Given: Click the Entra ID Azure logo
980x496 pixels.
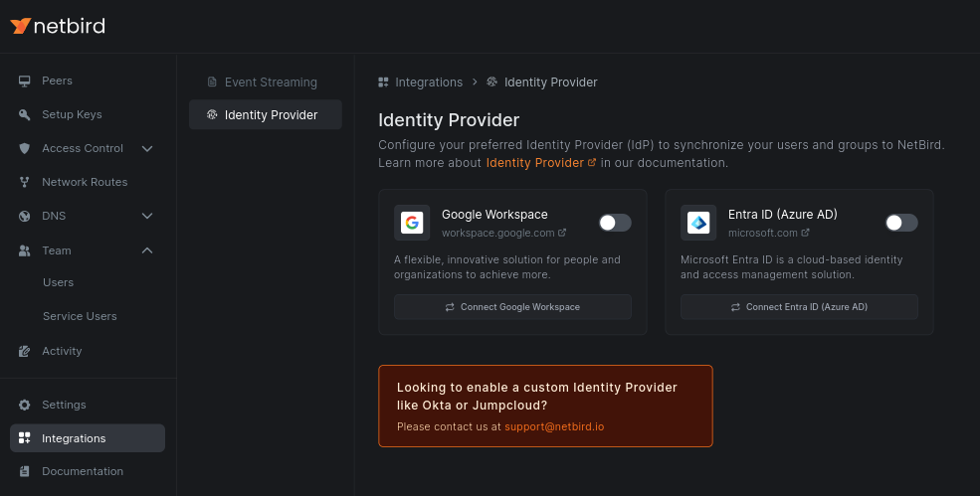Looking at the screenshot, I should click(698, 223).
